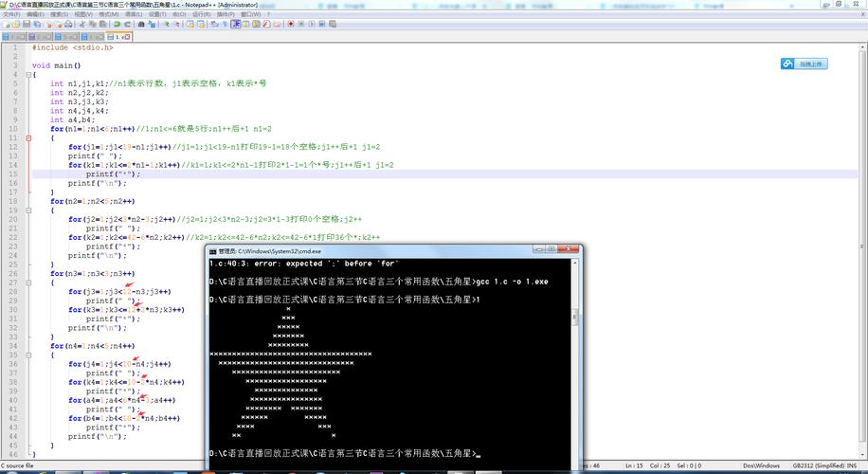868x474 pixels.
Task: Click the User Defined Language icon
Action: coord(245,25)
